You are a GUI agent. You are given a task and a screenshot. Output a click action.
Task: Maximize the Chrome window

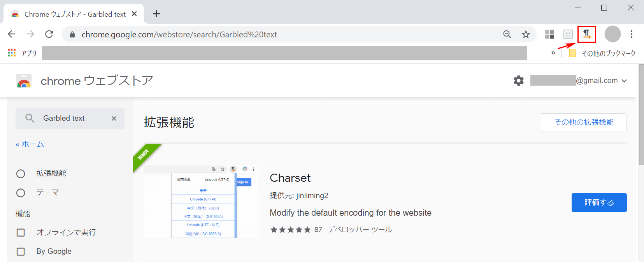coord(604,7)
